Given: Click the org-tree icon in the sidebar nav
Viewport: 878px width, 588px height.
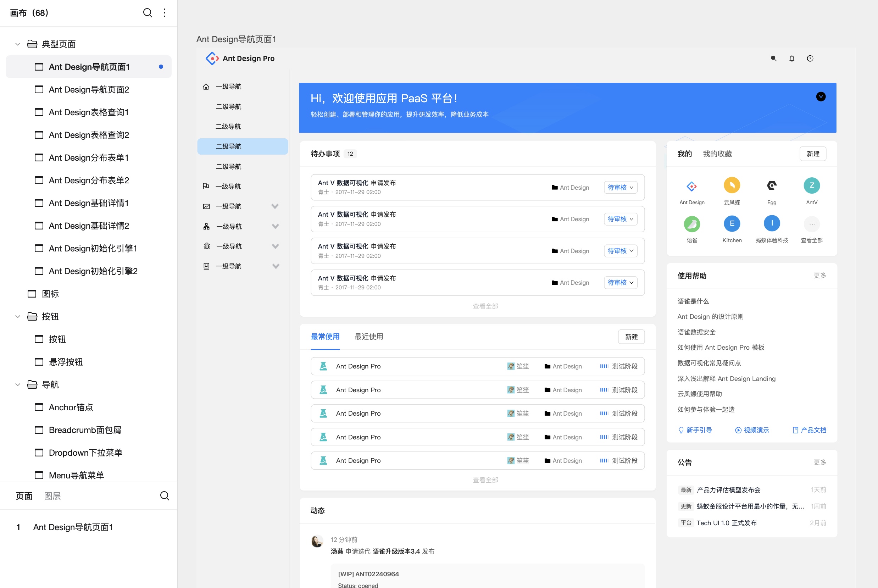Looking at the screenshot, I should [206, 227].
